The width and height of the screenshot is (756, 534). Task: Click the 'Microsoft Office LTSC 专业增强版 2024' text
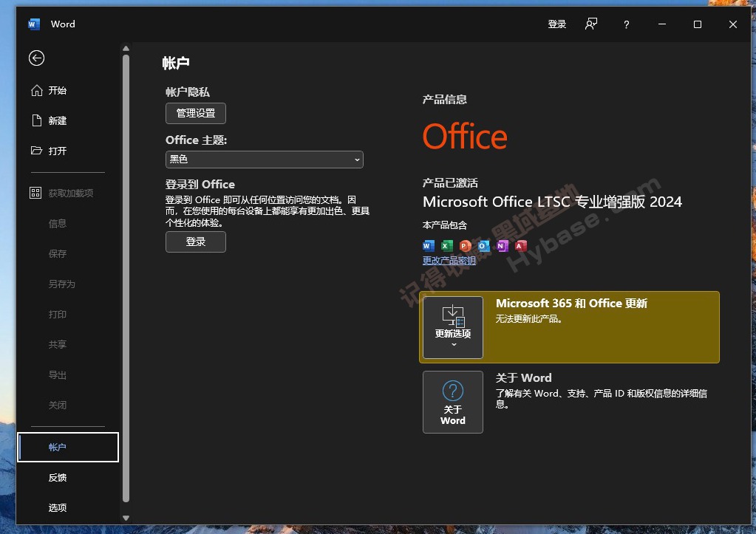(552, 202)
